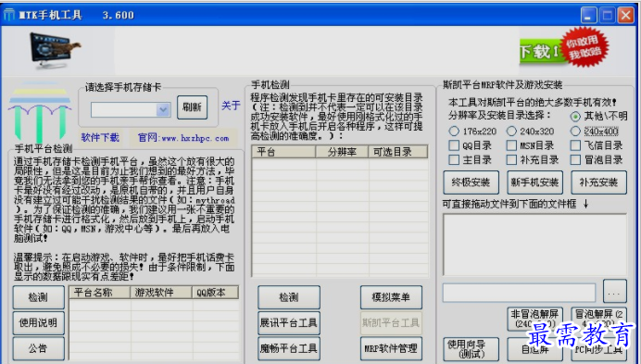641x364 pixels.
Task: Tick the 补充目录 checkbox
Action: 511,160
